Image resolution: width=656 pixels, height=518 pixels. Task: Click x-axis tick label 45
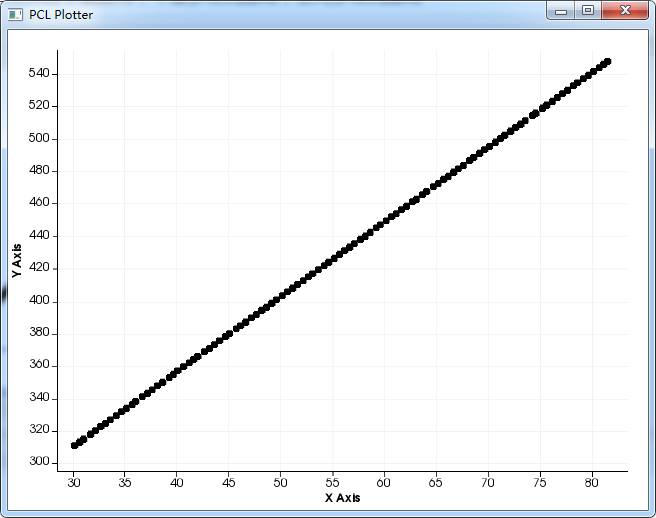(228, 483)
